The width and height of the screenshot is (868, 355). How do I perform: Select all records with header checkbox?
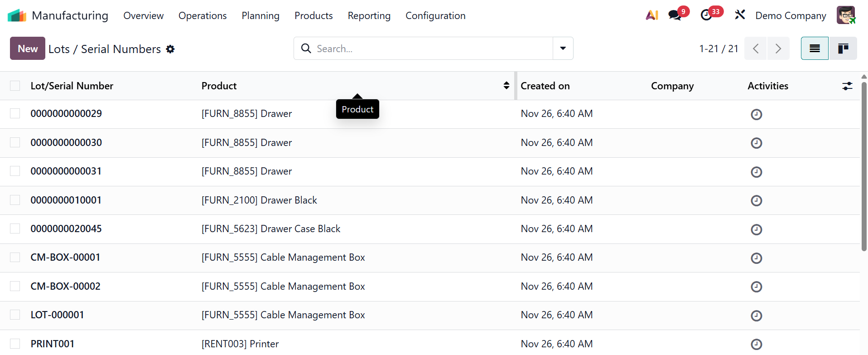pos(15,86)
